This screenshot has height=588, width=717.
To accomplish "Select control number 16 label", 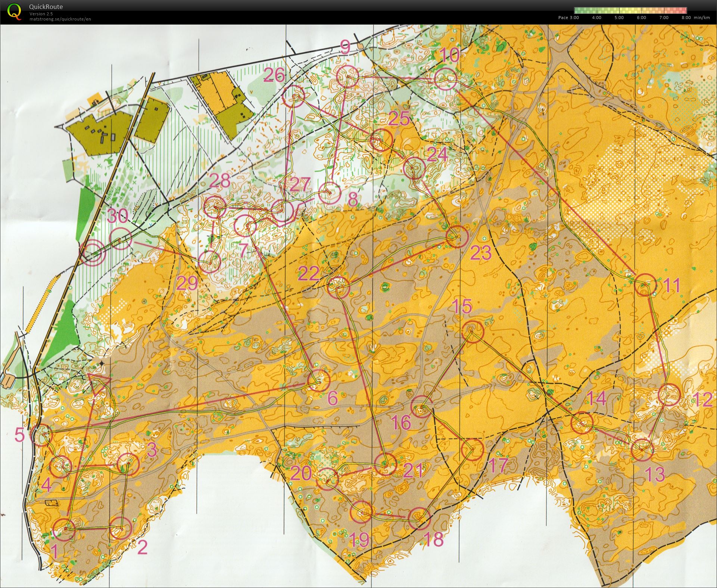I will click(401, 423).
